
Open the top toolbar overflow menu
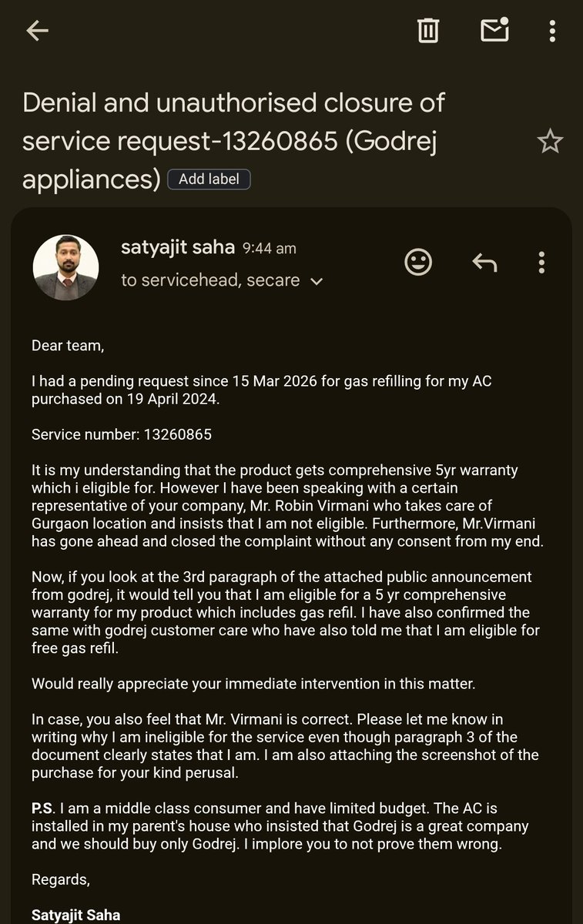click(552, 30)
